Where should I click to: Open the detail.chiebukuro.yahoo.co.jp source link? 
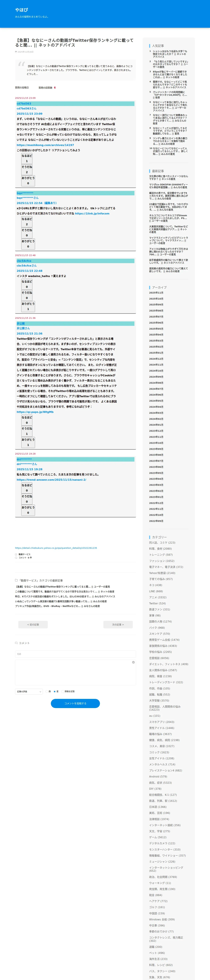coord(56,548)
